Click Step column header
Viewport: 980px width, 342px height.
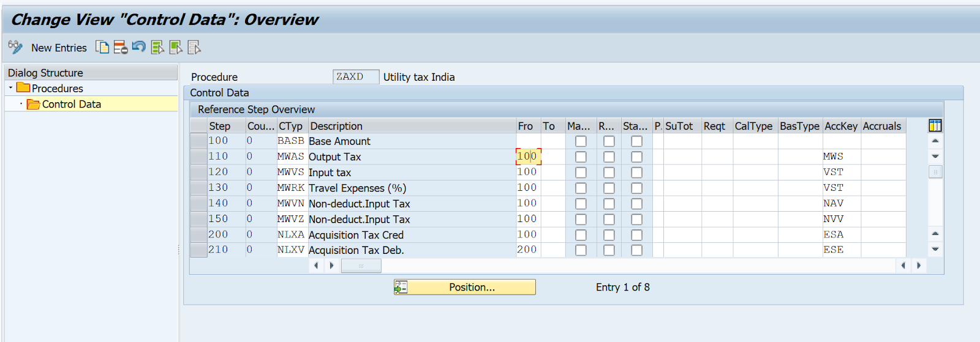tap(226, 126)
